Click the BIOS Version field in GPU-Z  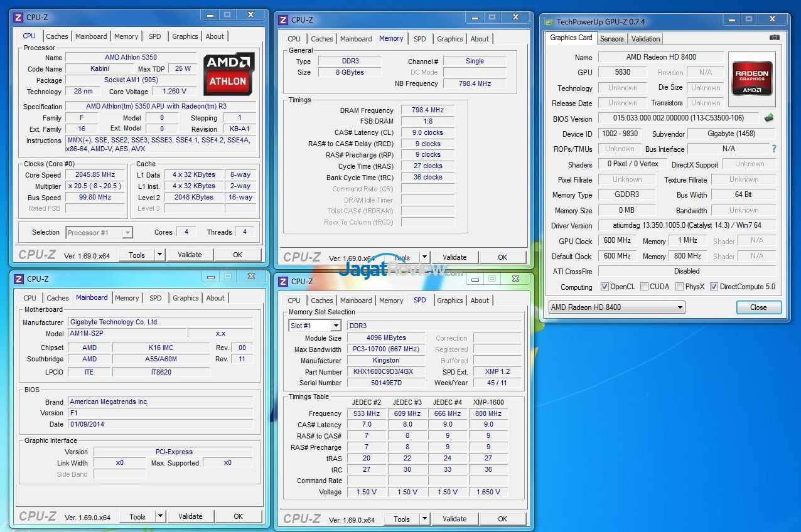click(678, 119)
